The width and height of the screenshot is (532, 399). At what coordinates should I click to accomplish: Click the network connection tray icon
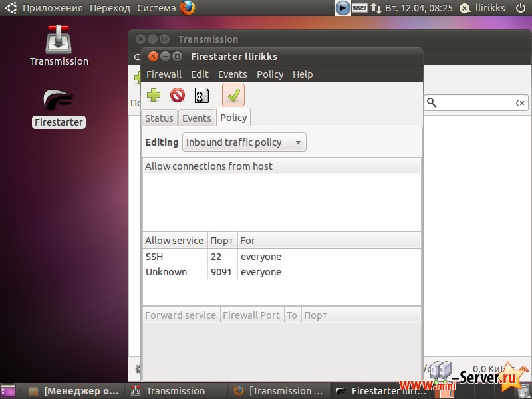point(376,8)
